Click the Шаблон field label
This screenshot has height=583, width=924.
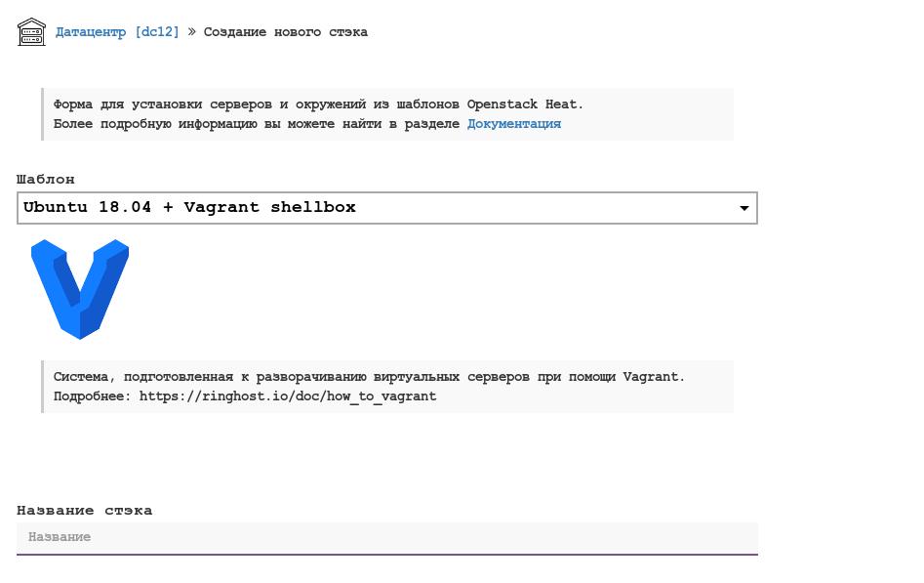(x=46, y=180)
